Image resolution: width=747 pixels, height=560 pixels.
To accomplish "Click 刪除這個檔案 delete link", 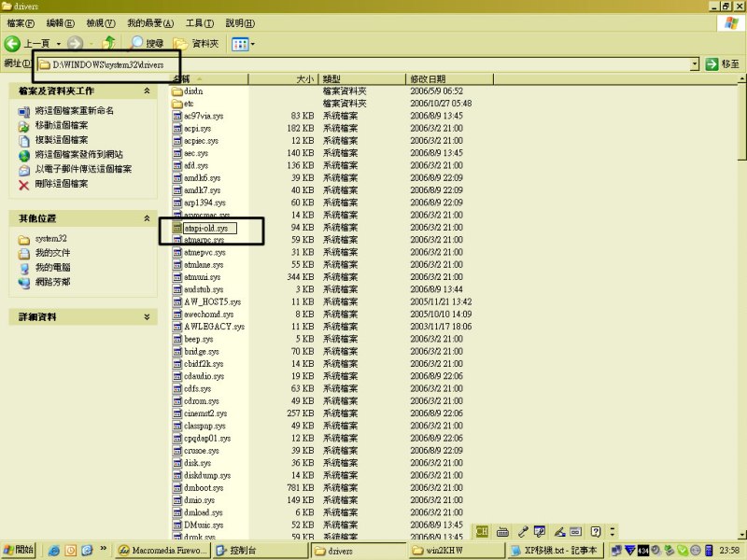I will [62, 184].
